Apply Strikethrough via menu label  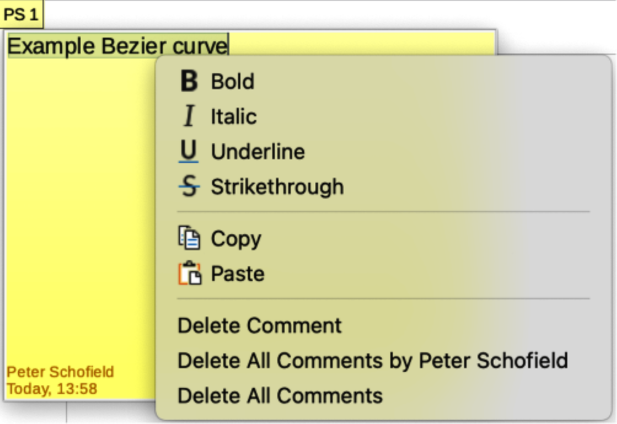click(x=276, y=187)
